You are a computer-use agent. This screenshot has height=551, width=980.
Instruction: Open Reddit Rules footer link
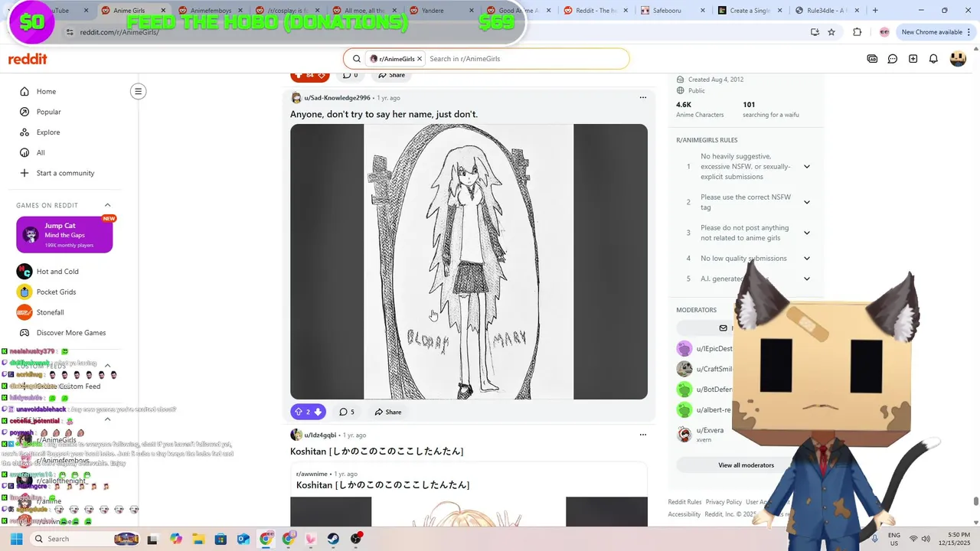684,502
